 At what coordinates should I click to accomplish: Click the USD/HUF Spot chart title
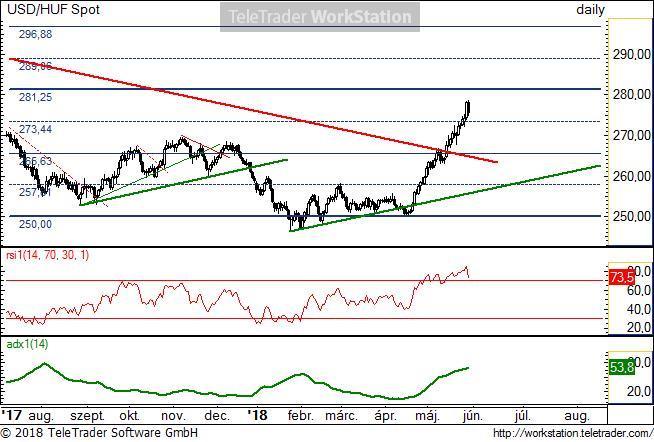(x=53, y=10)
